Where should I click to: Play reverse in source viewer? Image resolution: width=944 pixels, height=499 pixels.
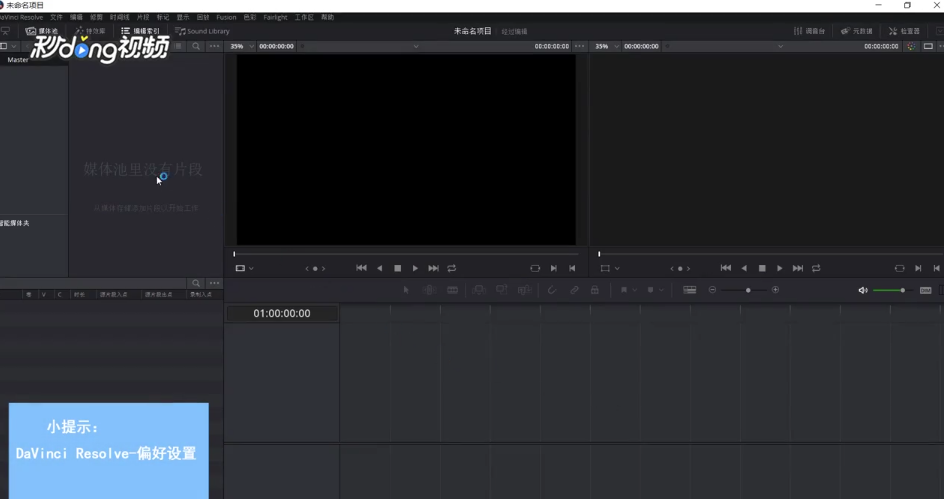[x=379, y=268]
